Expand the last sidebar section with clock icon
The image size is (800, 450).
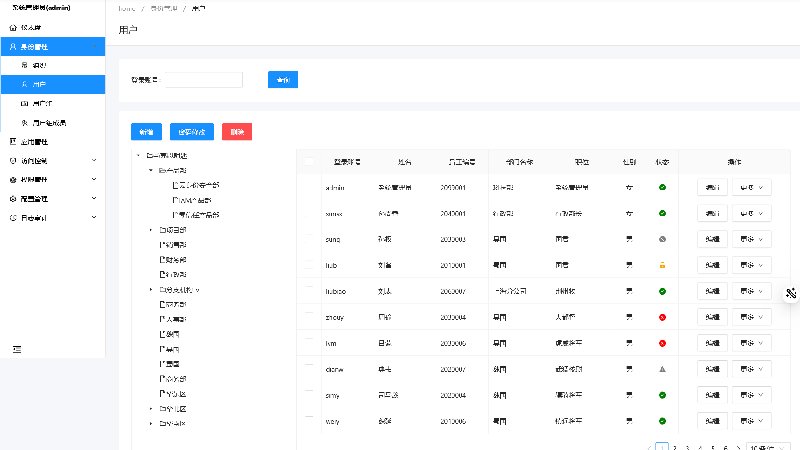pyautogui.click(x=94, y=218)
